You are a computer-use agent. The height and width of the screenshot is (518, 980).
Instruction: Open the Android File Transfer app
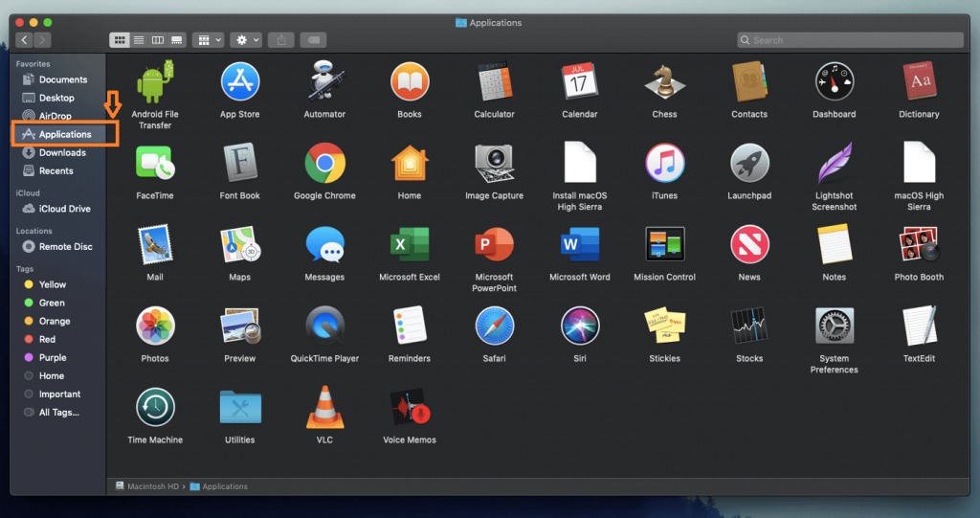click(x=155, y=82)
